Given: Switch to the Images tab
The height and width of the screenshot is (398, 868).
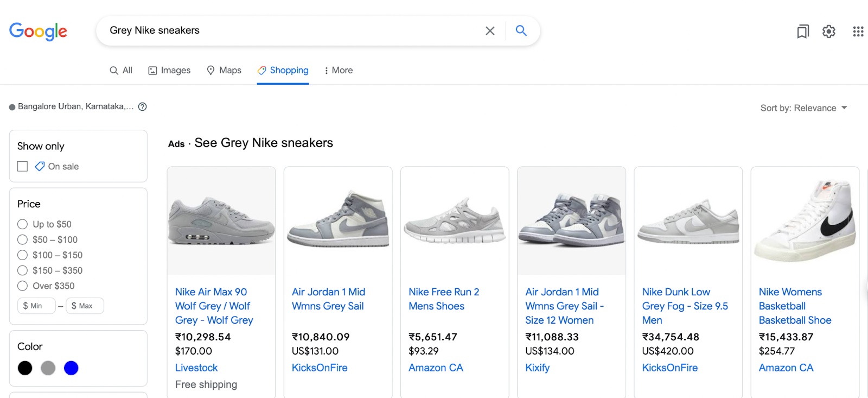Looking at the screenshot, I should click(x=169, y=71).
